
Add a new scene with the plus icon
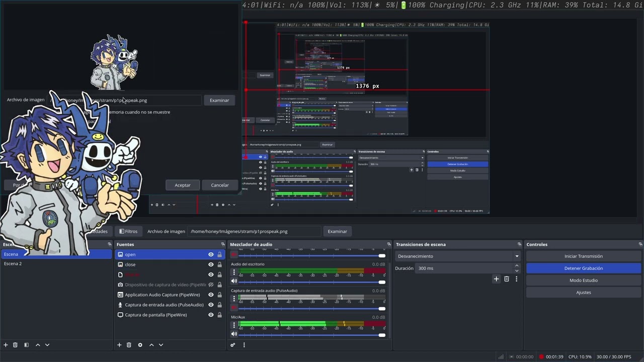point(6,345)
